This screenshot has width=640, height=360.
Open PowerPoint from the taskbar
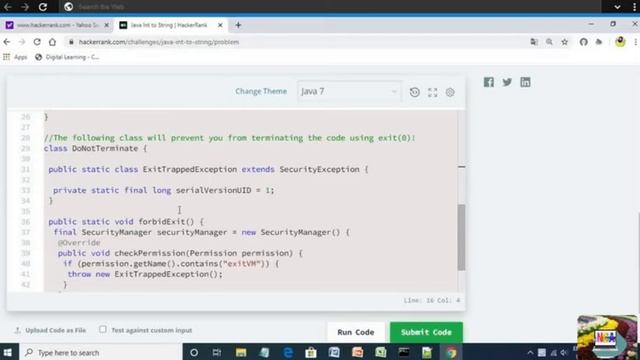tap(358, 352)
